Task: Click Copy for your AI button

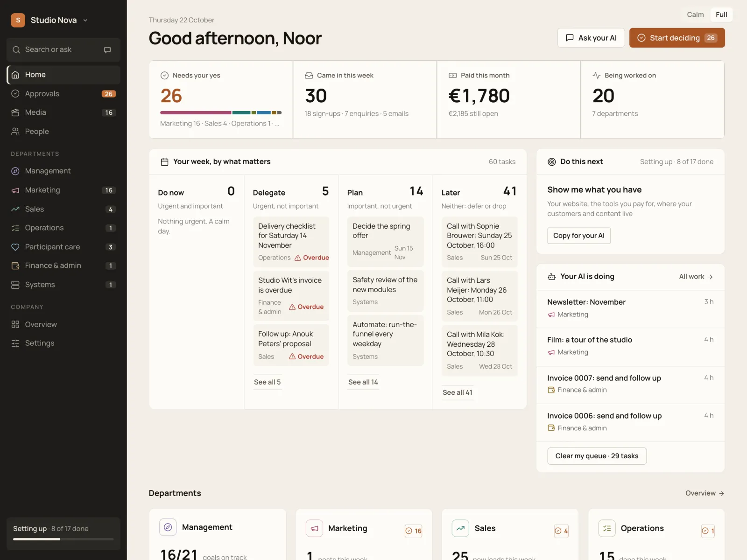Action: point(579,236)
